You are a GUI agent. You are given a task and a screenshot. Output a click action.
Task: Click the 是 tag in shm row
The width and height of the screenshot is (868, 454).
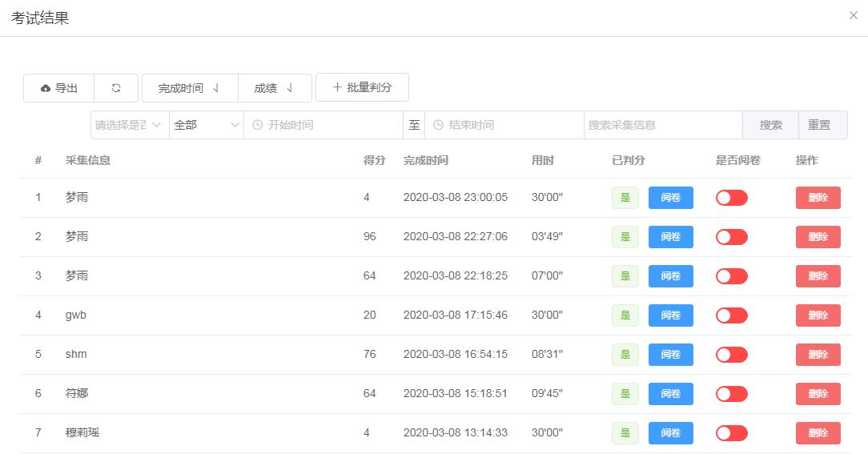pyautogui.click(x=625, y=355)
